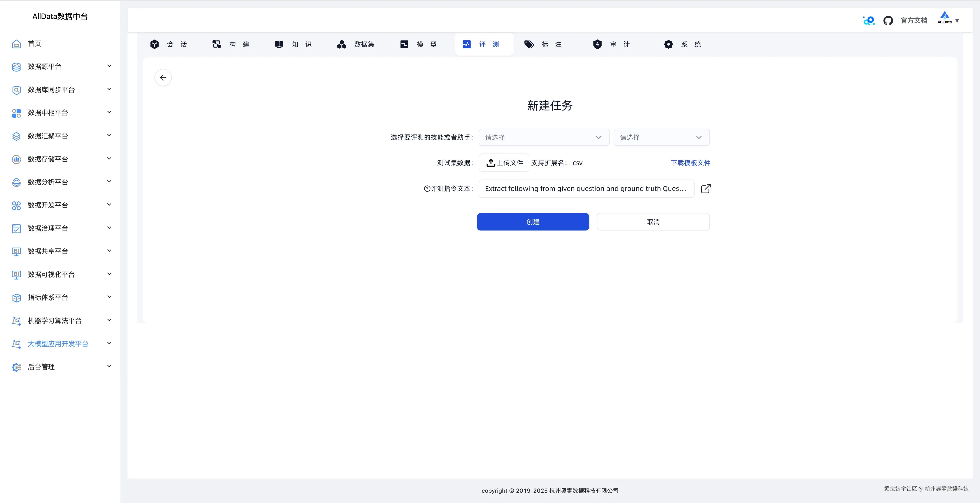Open the 模型 (model) module icon
Screen dimensions: 980x503
click(404, 44)
